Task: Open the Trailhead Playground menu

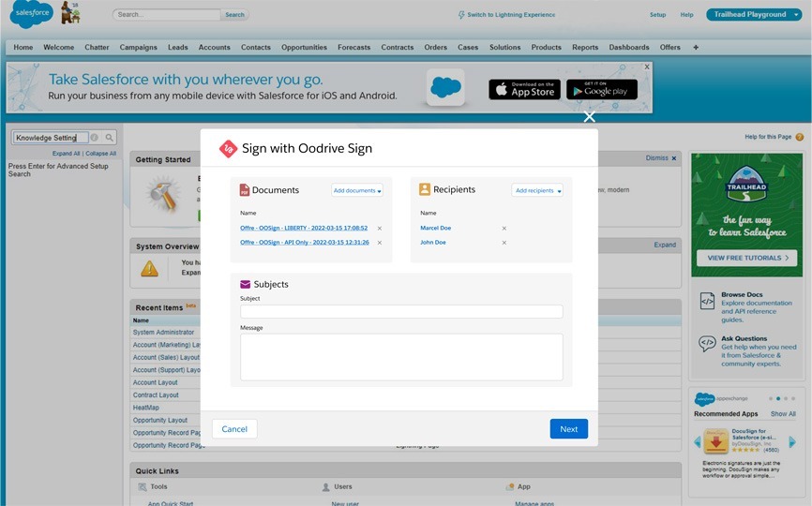Action: coord(755,14)
